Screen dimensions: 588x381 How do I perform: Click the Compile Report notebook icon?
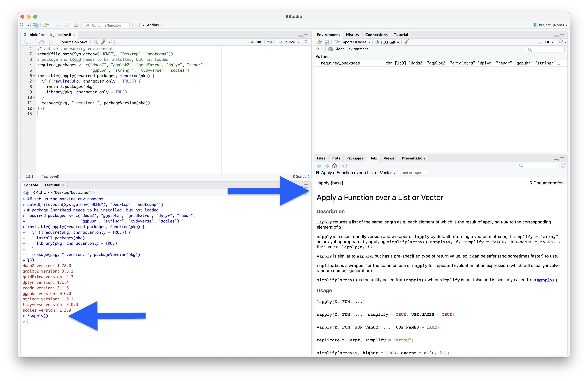tap(117, 42)
